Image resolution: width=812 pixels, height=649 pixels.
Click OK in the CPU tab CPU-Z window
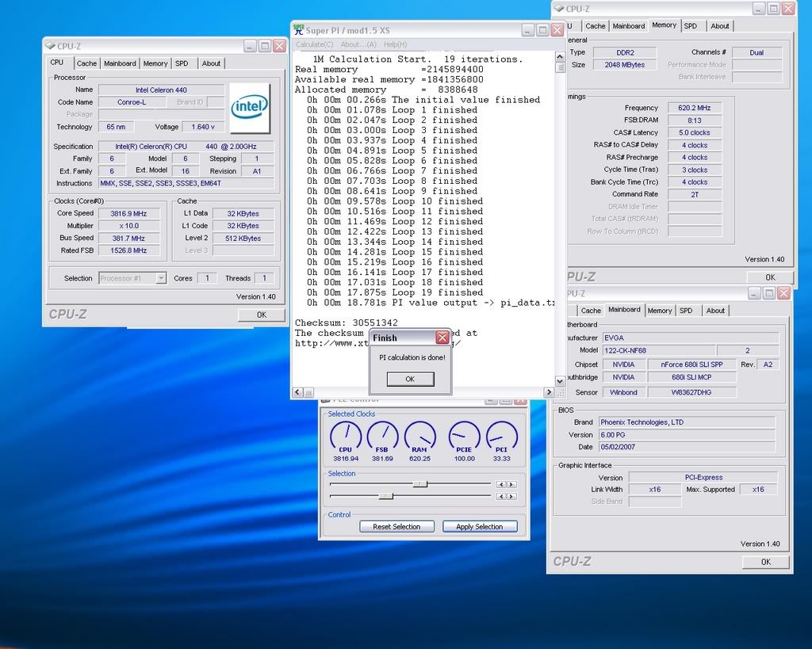262,315
